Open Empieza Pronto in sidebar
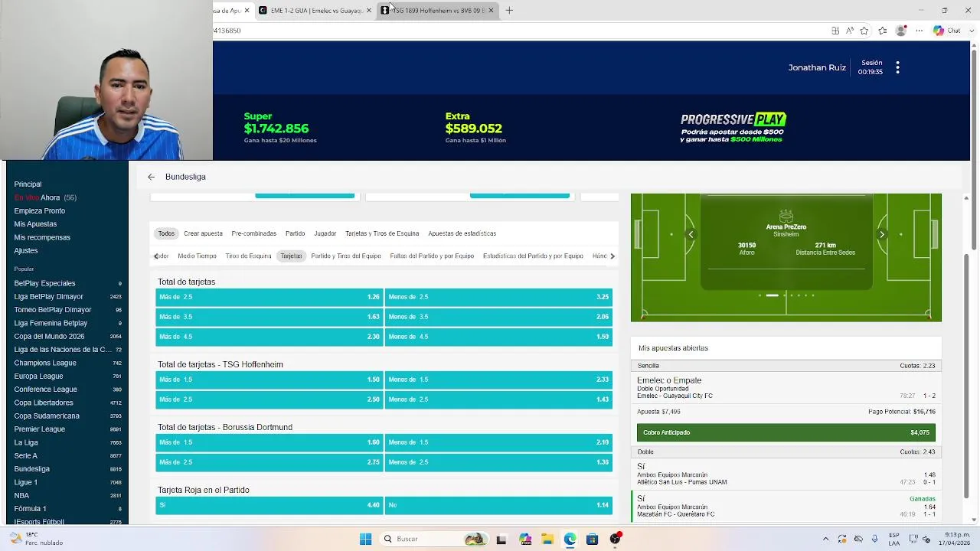 tap(39, 210)
